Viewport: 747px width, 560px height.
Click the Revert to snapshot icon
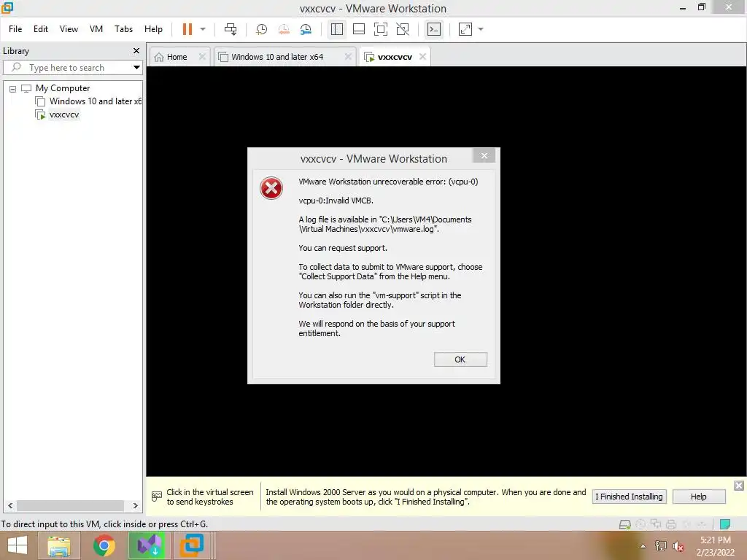click(x=284, y=29)
